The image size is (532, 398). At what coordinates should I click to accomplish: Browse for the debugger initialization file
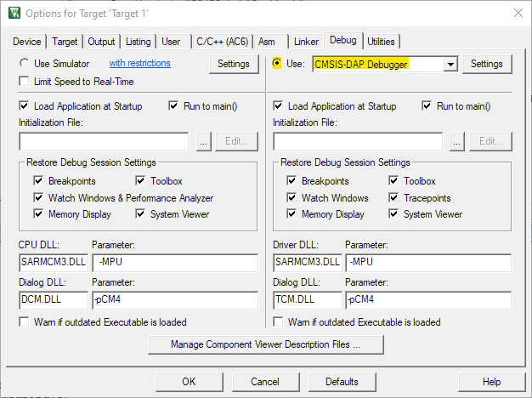pyautogui.click(x=458, y=142)
